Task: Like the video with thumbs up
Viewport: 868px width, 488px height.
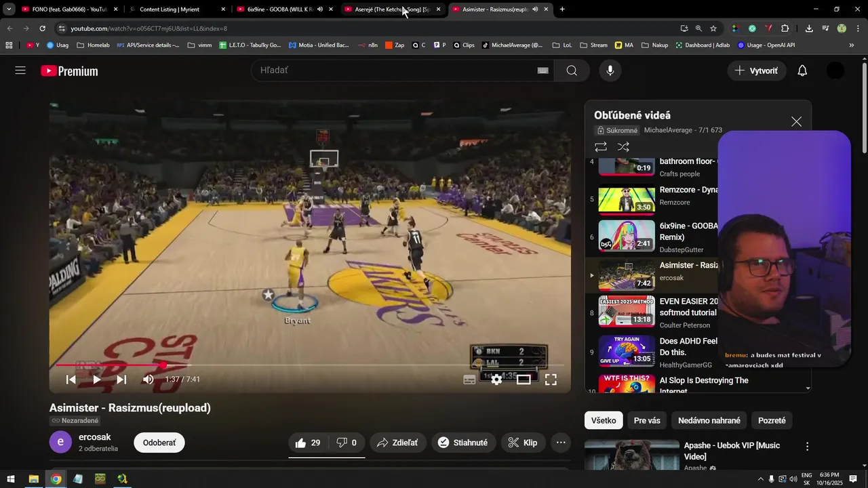Action: pyautogui.click(x=308, y=443)
